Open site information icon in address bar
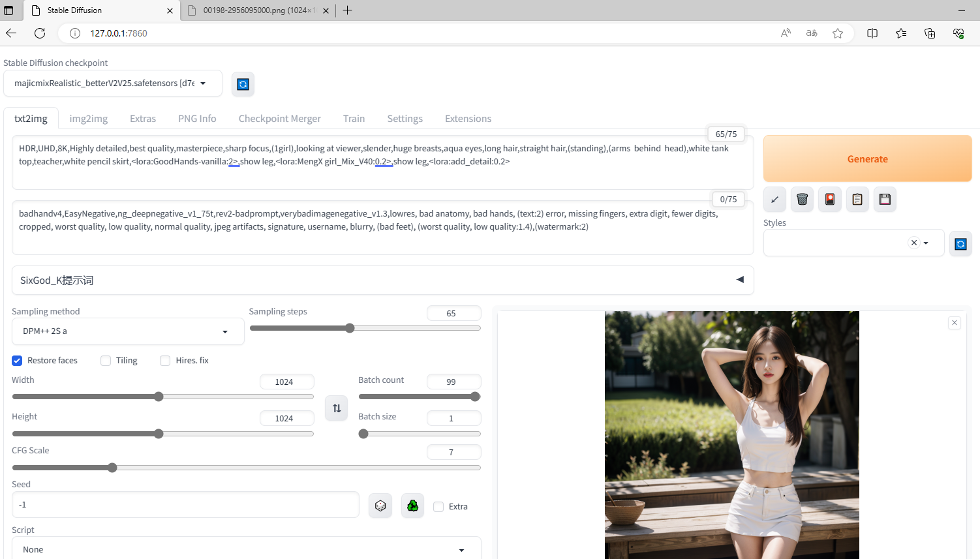Screen dimensions: 980x559 tap(75, 33)
